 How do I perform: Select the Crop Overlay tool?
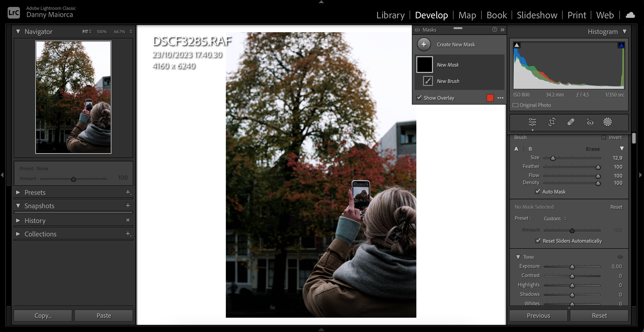(552, 122)
